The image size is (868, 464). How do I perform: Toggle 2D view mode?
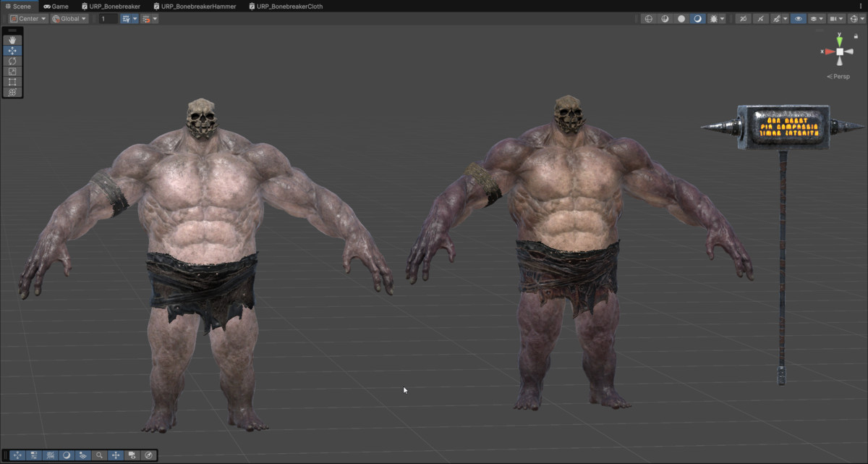point(743,19)
